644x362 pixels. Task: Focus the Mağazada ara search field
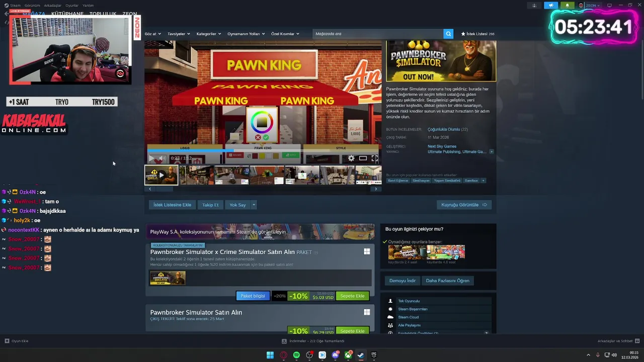pos(378,34)
